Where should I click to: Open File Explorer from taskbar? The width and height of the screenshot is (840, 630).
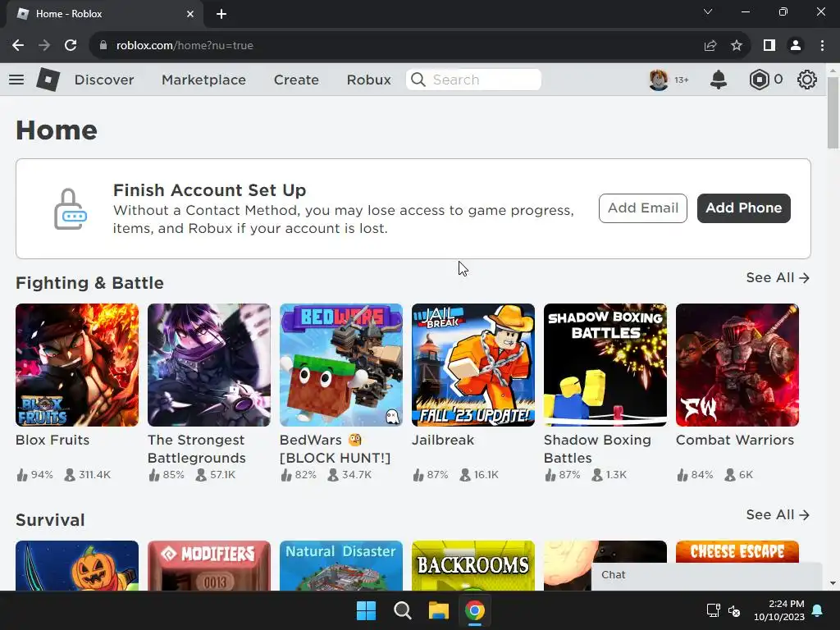(x=438, y=610)
